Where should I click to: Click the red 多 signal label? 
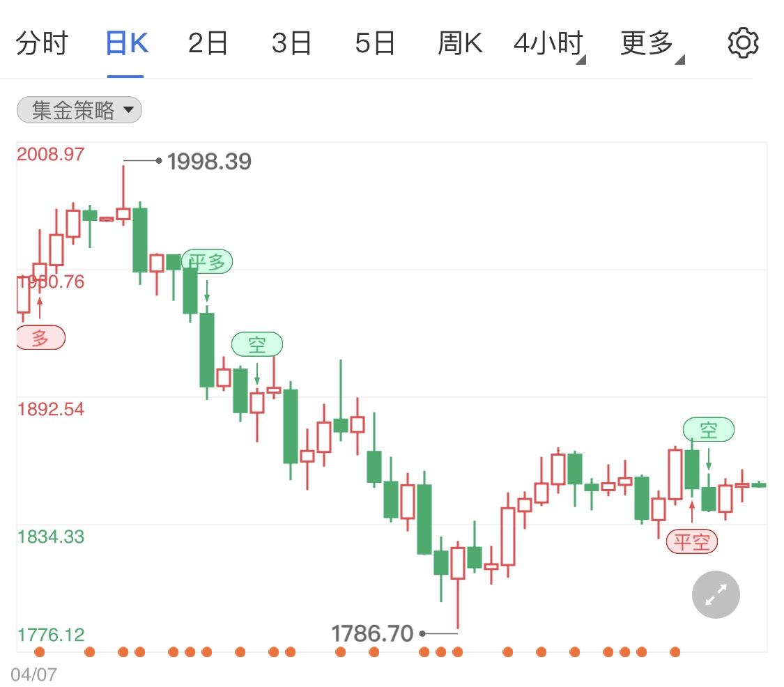(40, 339)
